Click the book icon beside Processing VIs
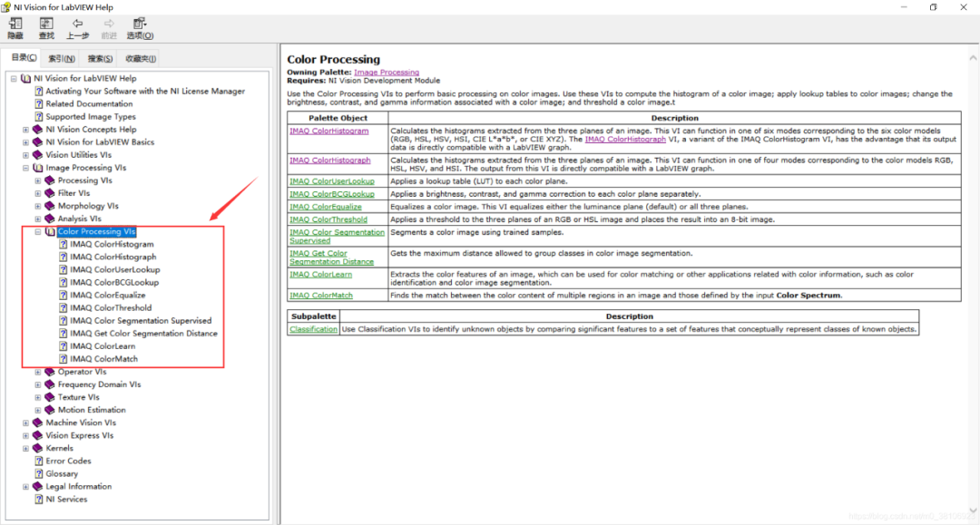Viewport: 980px width, 525px height. click(x=50, y=180)
